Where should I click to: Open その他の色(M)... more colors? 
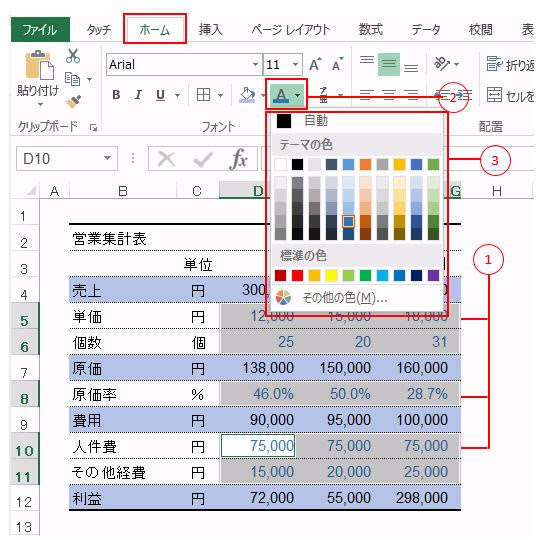(x=357, y=298)
